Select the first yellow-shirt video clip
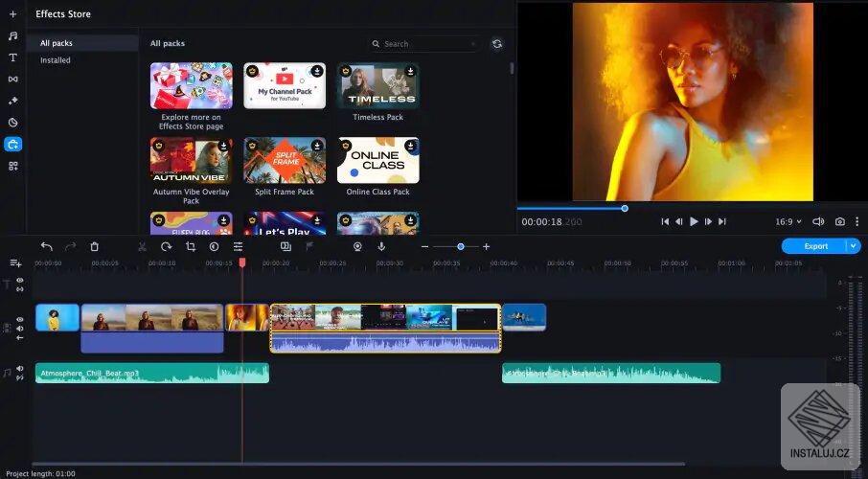Screen dimensions: 868x479 [57, 318]
